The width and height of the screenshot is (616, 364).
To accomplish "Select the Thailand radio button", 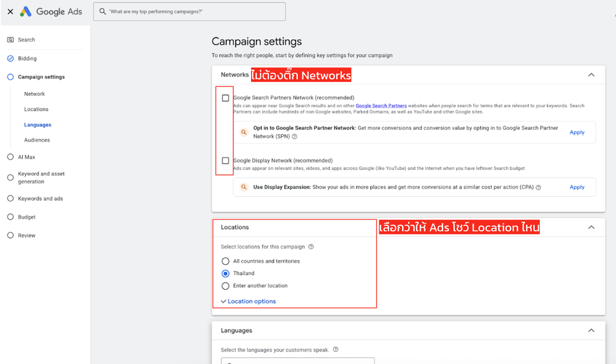I will pos(226,274).
